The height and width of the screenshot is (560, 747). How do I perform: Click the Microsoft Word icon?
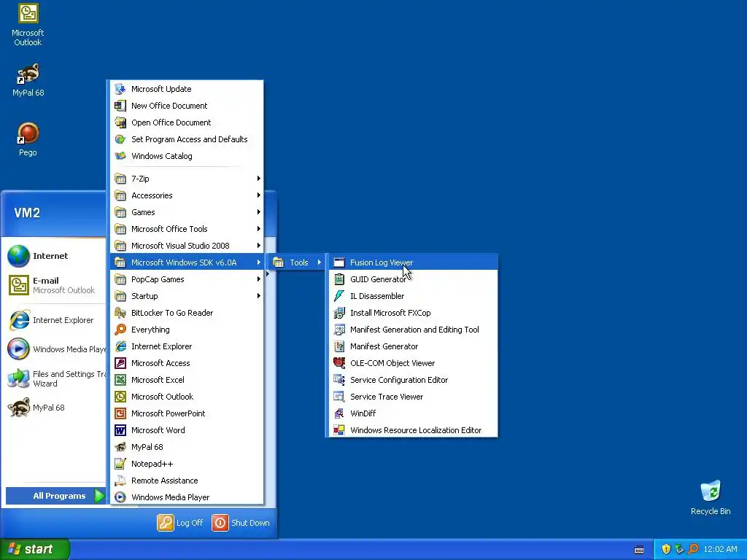coord(120,430)
